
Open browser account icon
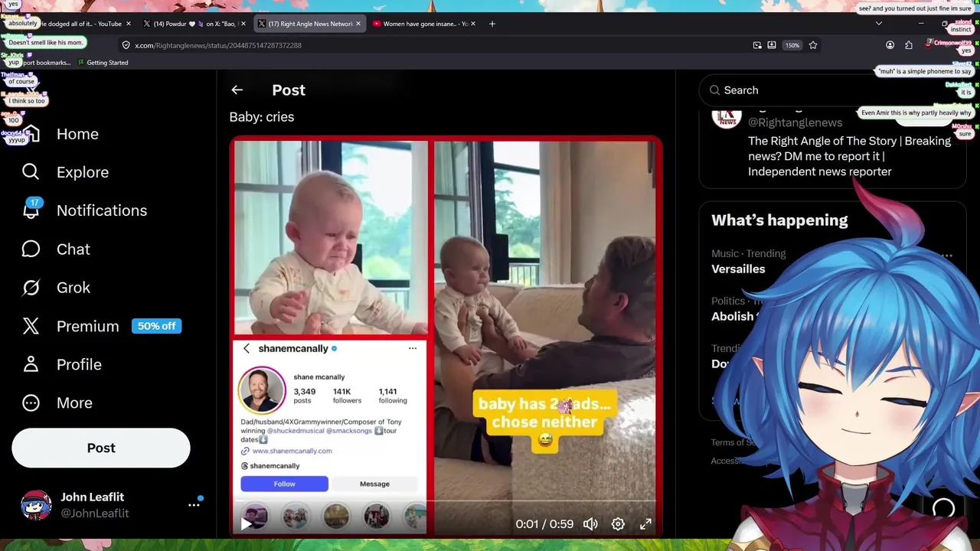click(890, 45)
